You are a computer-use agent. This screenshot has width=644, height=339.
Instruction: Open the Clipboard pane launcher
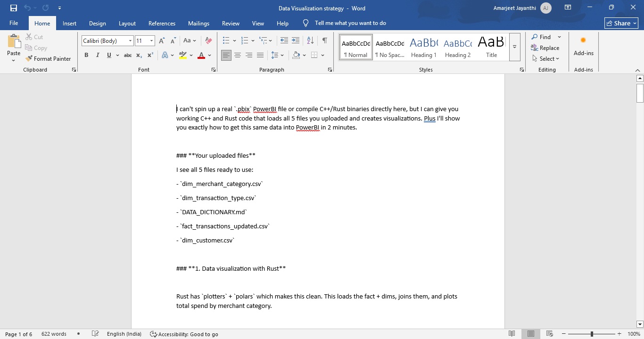coord(74,70)
